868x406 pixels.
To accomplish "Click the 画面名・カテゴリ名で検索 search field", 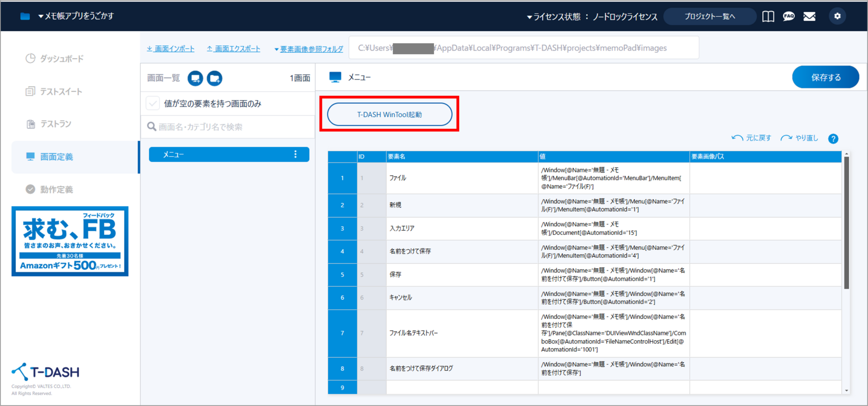I will pos(231,127).
